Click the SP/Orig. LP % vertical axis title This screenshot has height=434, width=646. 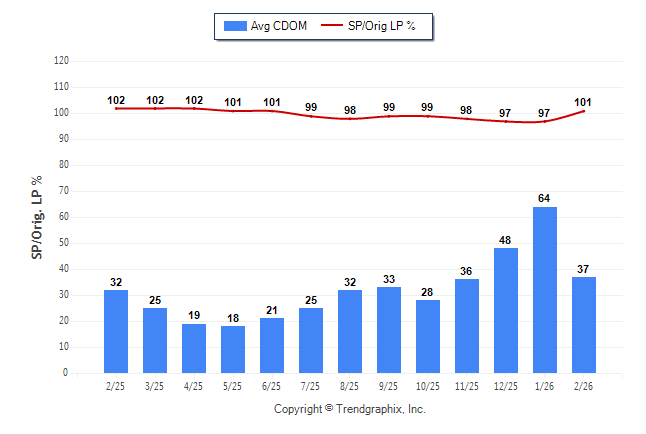[37, 216]
